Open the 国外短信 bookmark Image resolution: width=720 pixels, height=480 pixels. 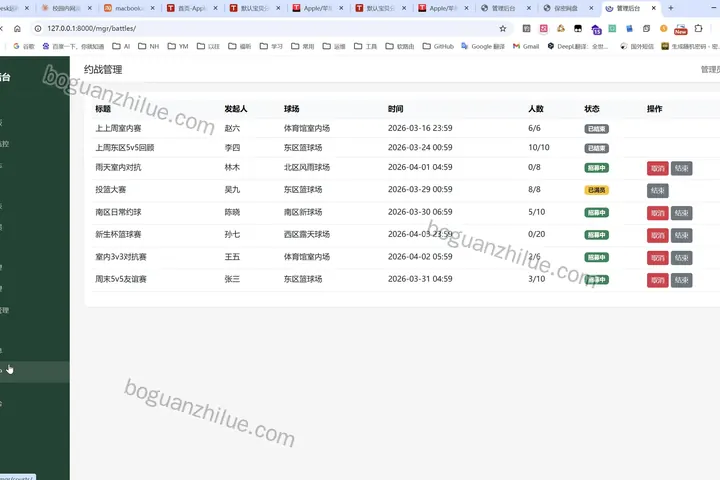pos(637,46)
